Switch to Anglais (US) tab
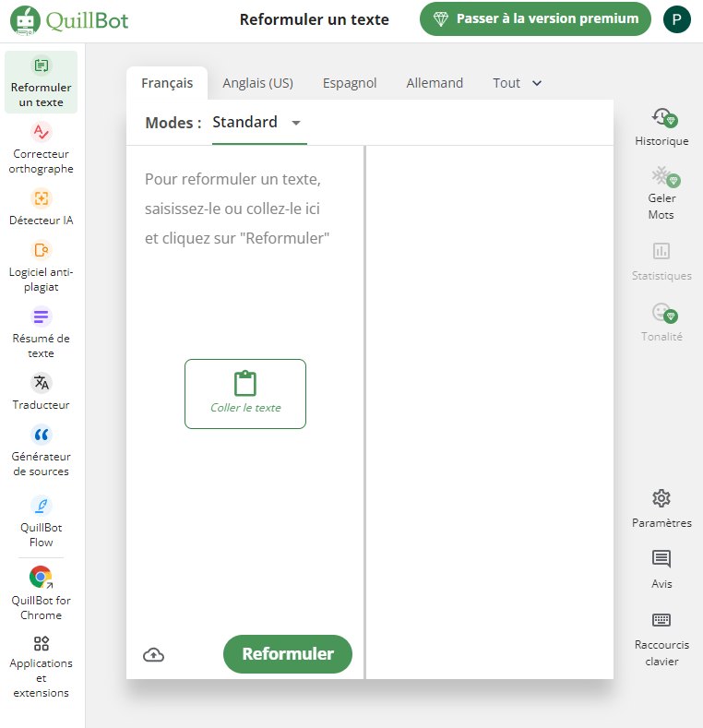Viewport: 703px width, 728px height. [257, 83]
